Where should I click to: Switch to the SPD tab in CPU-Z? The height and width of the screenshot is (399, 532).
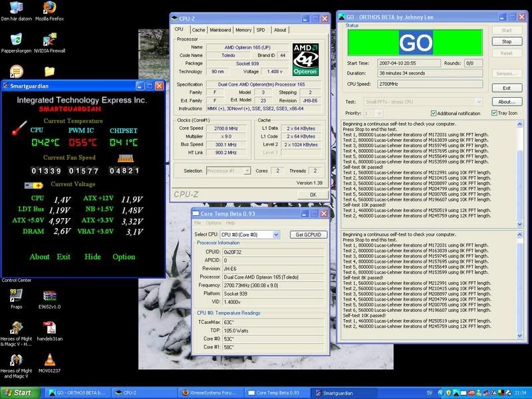coord(261,30)
